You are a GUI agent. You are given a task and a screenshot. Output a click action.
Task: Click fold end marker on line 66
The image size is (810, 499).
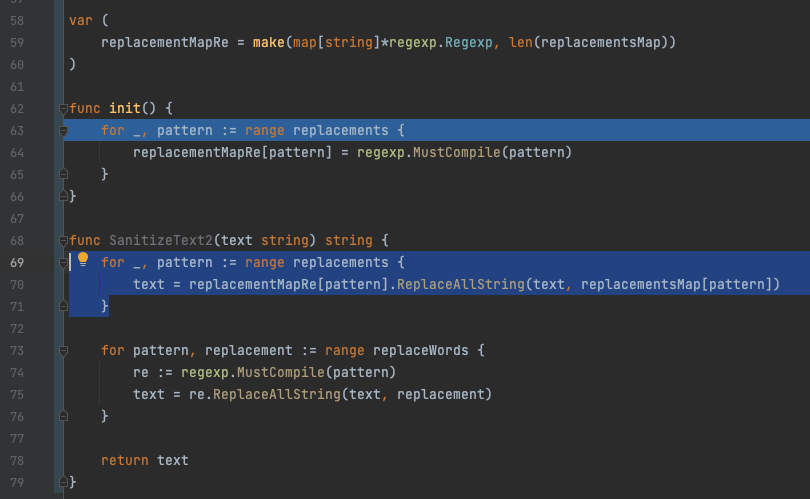(64, 196)
